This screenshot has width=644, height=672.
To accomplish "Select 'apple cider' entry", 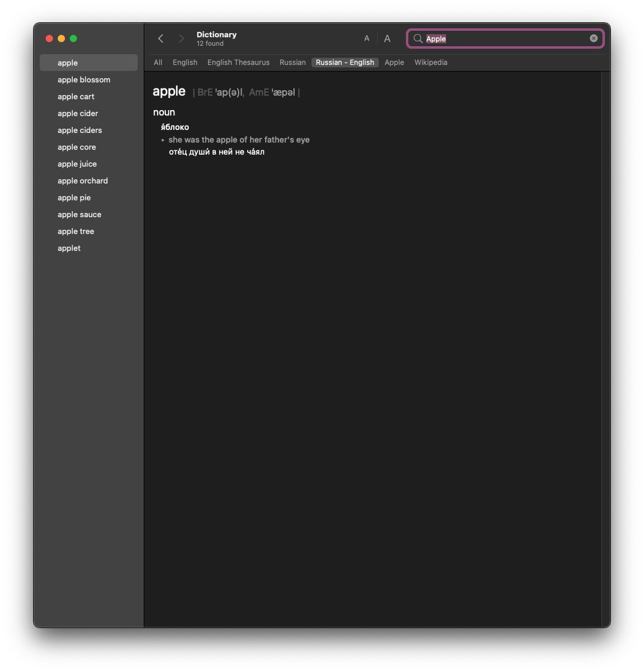I will pos(89,114).
